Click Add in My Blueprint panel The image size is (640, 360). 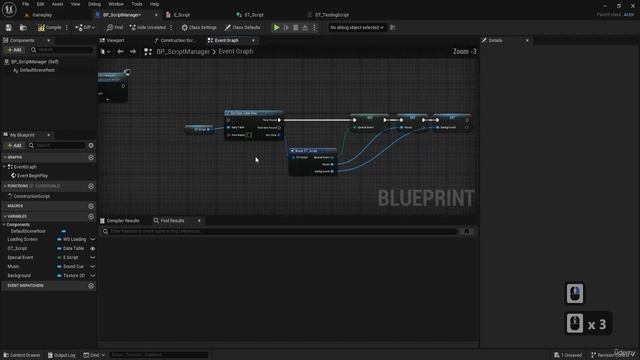tap(14, 145)
